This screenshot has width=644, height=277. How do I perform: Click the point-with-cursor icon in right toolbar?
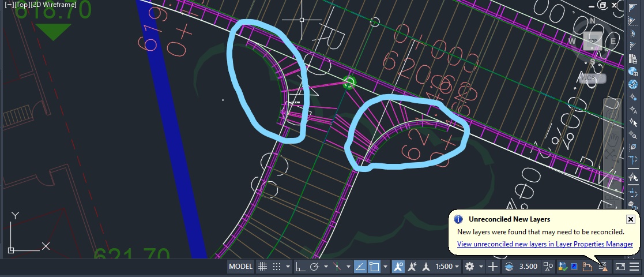coord(633,122)
